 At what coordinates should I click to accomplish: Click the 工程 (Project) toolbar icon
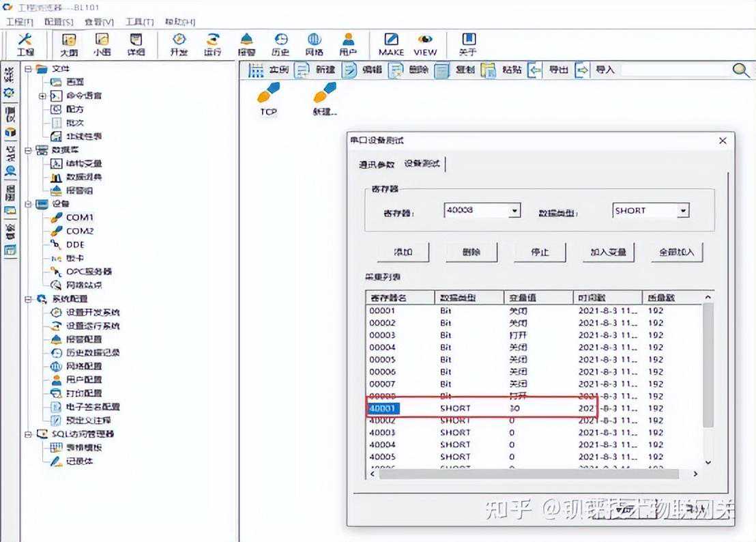point(25,44)
